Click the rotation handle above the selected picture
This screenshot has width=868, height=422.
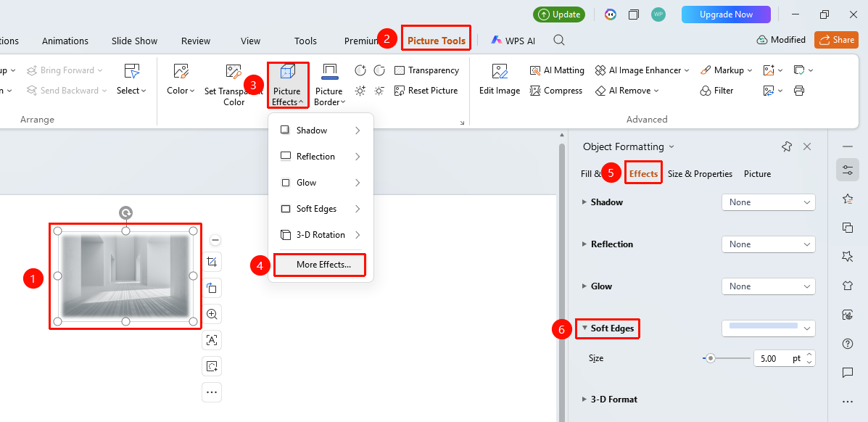125,212
